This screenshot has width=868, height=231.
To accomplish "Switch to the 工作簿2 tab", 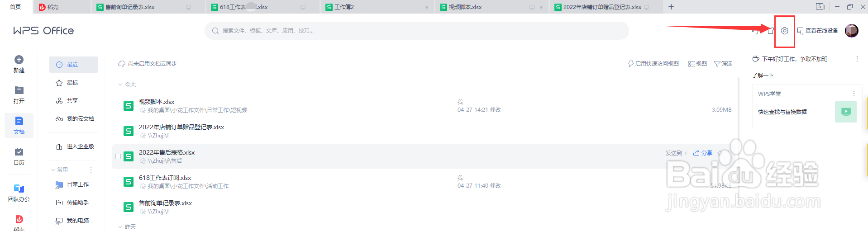I will [377, 7].
